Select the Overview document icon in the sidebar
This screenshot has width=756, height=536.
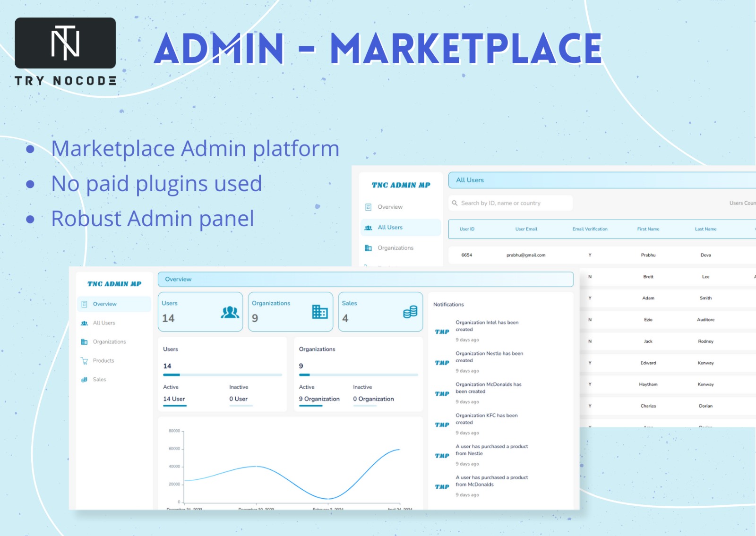[84, 304]
